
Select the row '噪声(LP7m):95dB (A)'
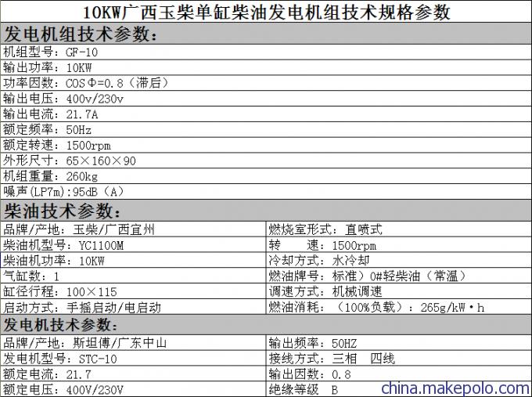pos(266,192)
